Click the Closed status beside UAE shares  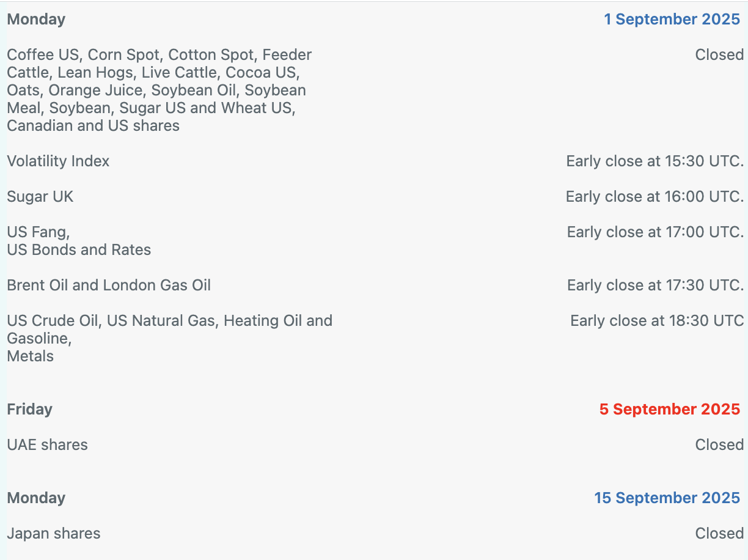[719, 445]
